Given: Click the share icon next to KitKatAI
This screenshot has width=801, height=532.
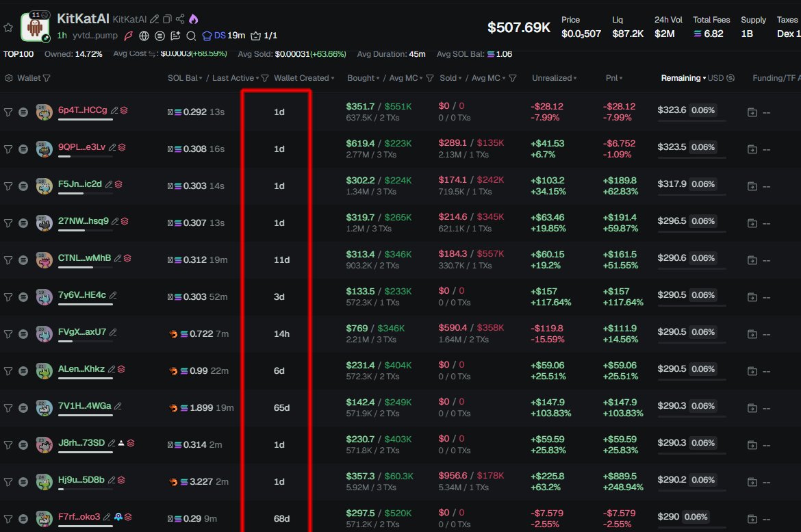Looking at the screenshot, I should point(180,19).
